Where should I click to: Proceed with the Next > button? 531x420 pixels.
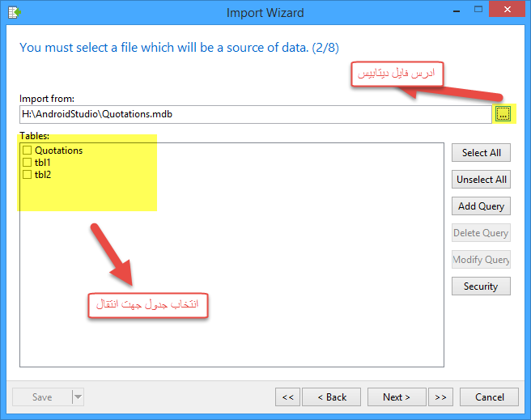click(x=397, y=397)
